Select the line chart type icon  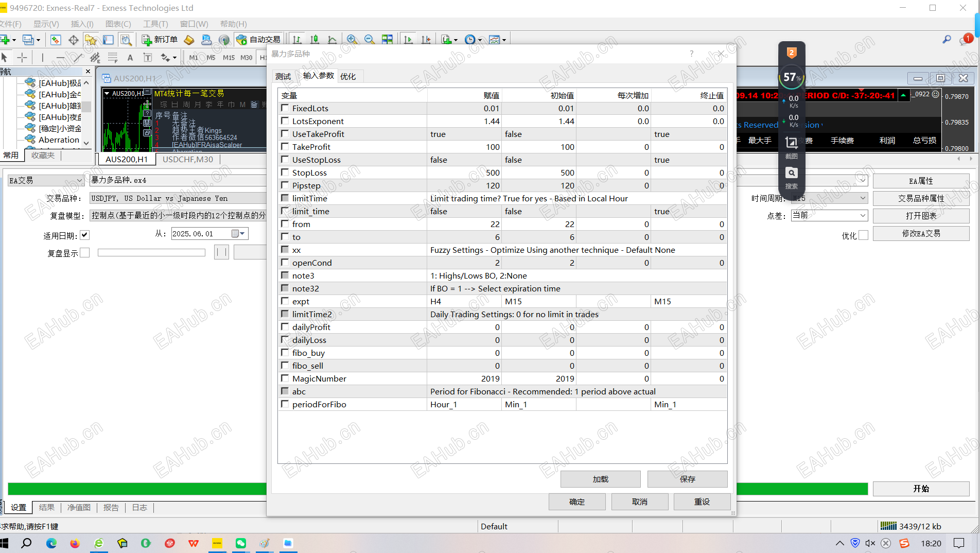tap(332, 40)
